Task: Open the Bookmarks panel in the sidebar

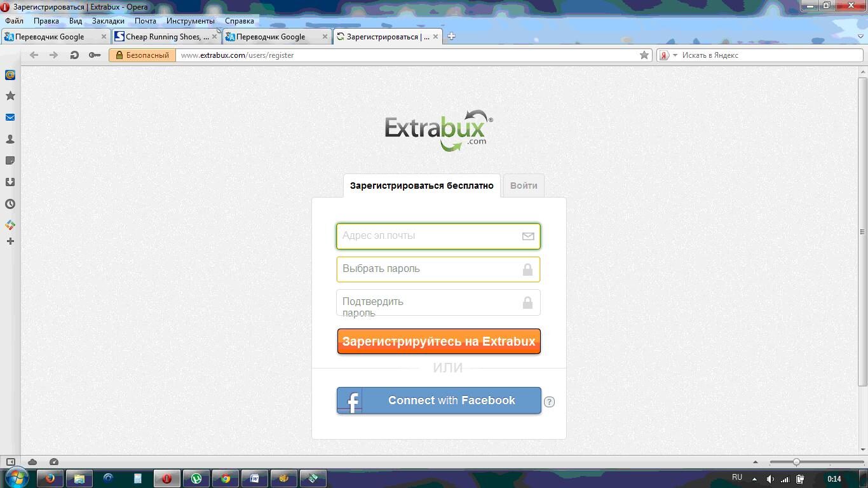Action: click(10, 96)
